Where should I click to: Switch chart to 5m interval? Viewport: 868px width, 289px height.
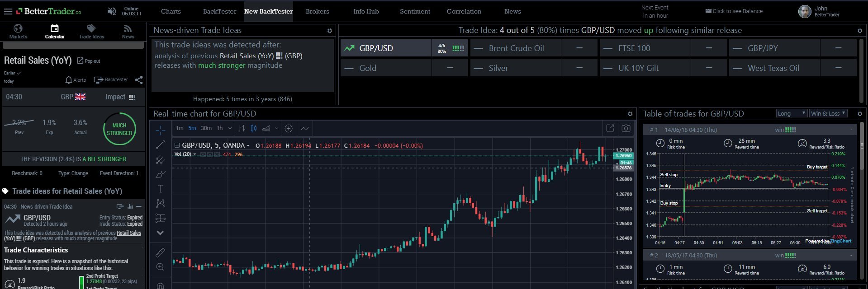click(192, 128)
